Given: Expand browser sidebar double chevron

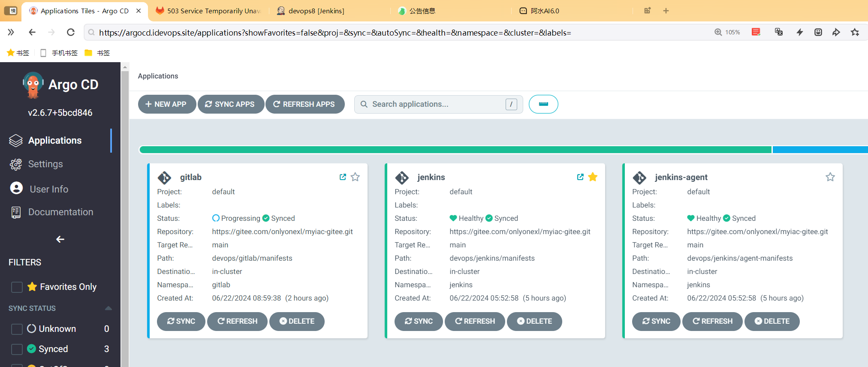Looking at the screenshot, I should pyautogui.click(x=11, y=32).
